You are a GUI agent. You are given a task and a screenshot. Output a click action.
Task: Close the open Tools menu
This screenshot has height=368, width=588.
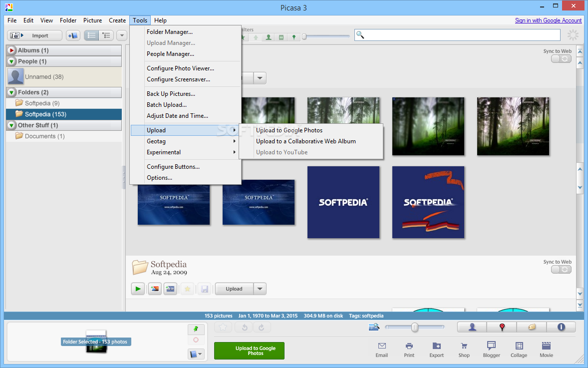tap(140, 20)
